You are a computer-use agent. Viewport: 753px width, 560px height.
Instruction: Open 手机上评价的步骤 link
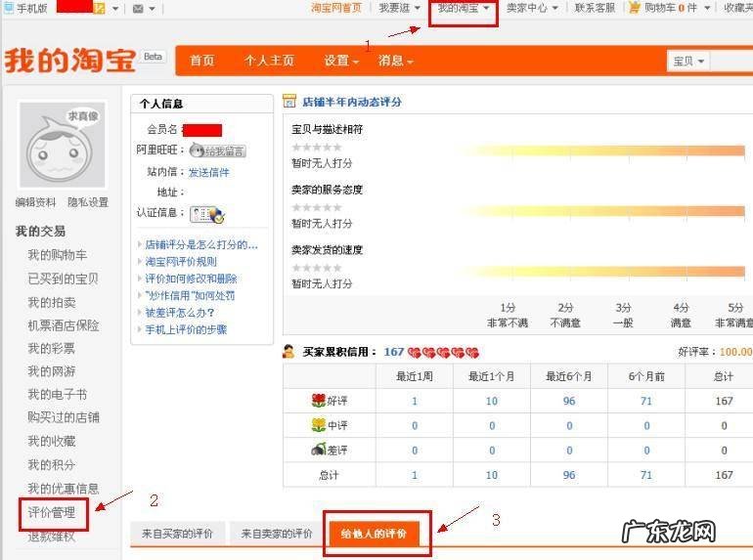click(186, 329)
